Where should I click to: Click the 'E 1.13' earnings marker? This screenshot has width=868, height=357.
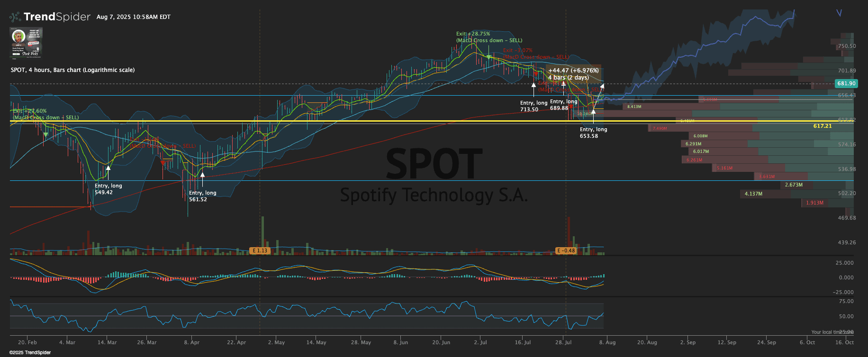click(260, 250)
